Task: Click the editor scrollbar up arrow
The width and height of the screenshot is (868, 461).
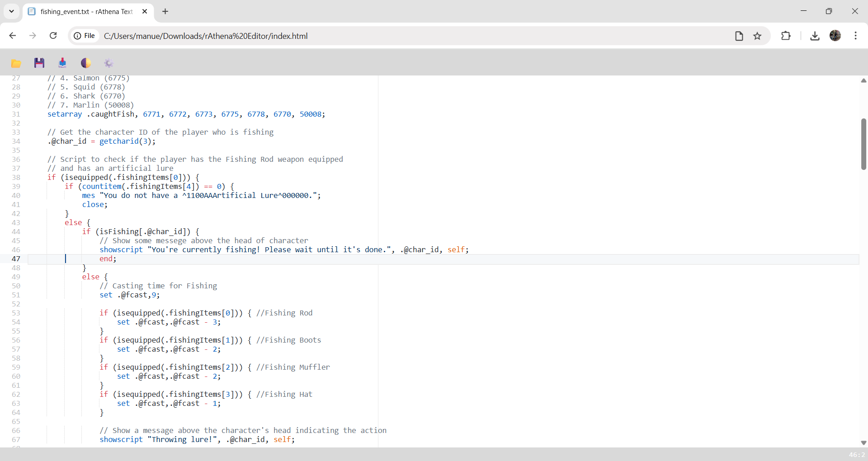Action: (x=863, y=80)
